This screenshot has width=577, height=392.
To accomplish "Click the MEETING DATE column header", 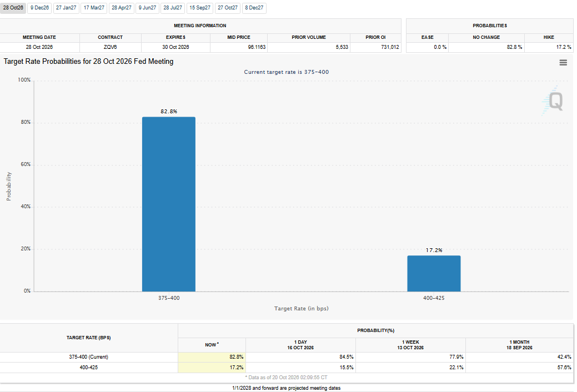I will (39, 37).
